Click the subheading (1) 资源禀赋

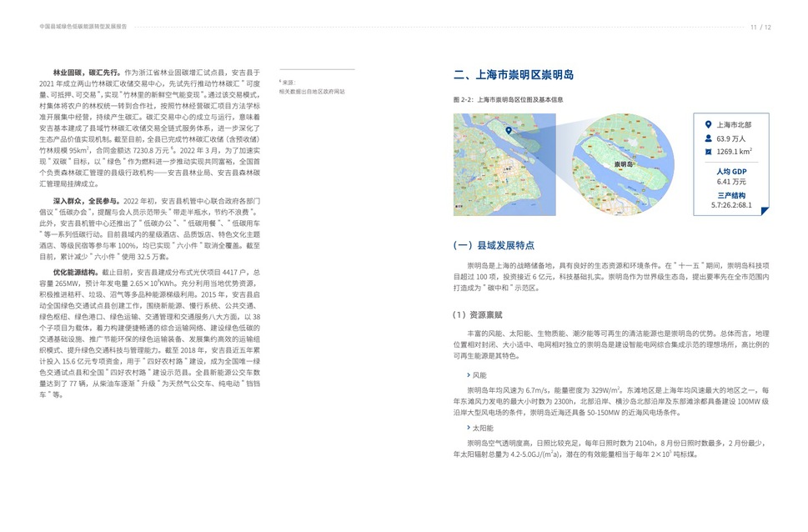coord(476,315)
